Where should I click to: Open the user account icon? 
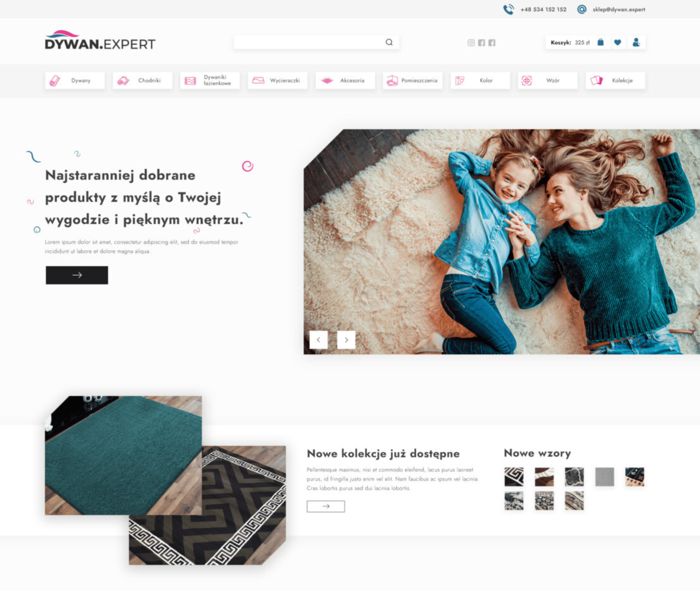(x=636, y=42)
